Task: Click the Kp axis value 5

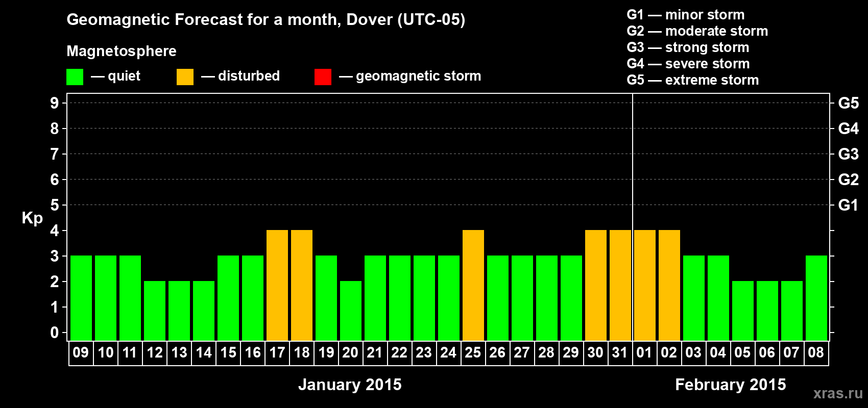Action: pos(55,205)
